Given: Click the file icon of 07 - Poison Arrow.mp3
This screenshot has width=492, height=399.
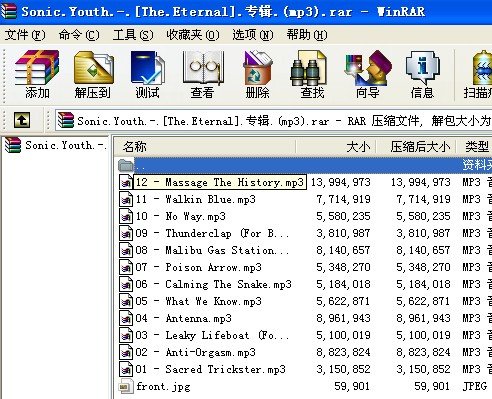Looking at the screenshot, I should click(x=126, y=267).
